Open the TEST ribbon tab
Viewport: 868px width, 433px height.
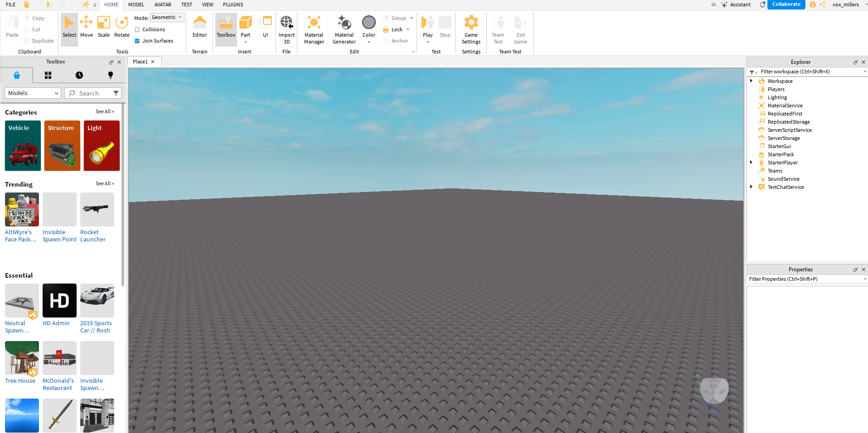187,5
